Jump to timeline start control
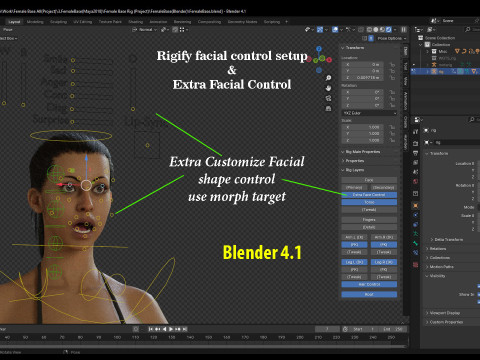 click(151, 329)
